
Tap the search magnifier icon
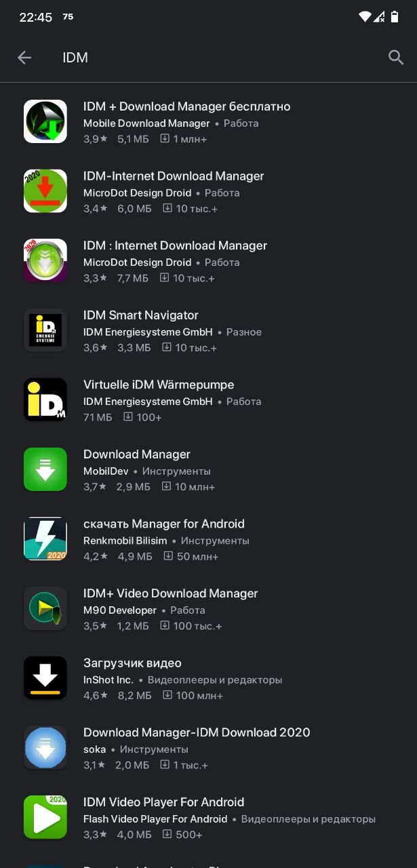click(396, 58)
